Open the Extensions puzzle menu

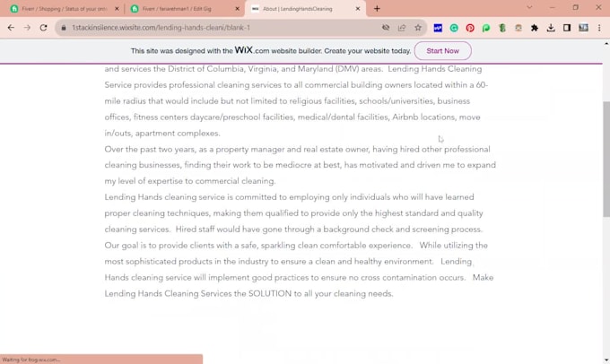pos(535,28)
